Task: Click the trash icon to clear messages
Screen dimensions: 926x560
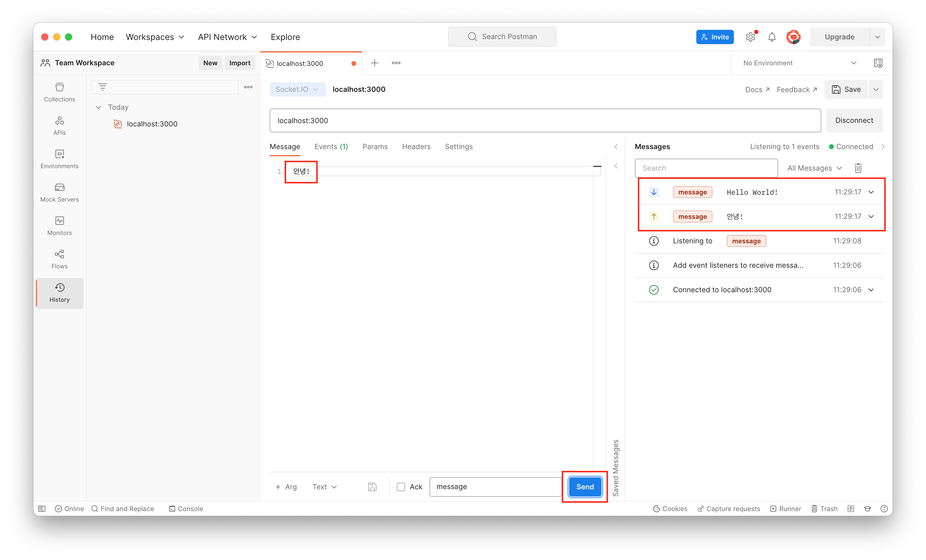Action: coord(858,168)
